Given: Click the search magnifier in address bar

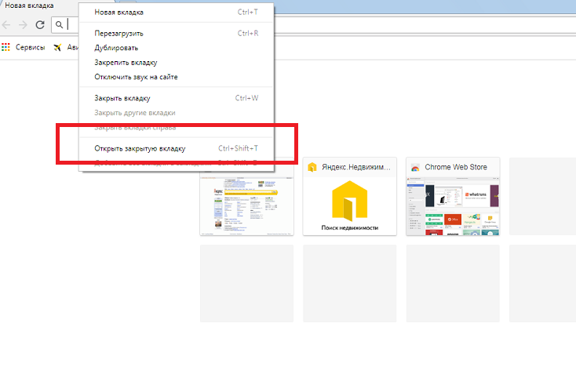Looking at the screenshot, I should click(59, 25).
